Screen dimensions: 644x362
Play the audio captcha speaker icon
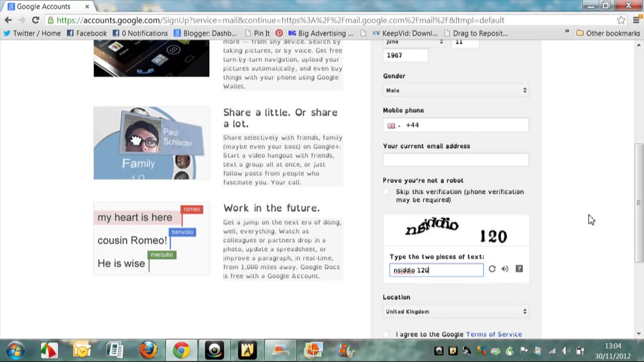pos(505,269)
